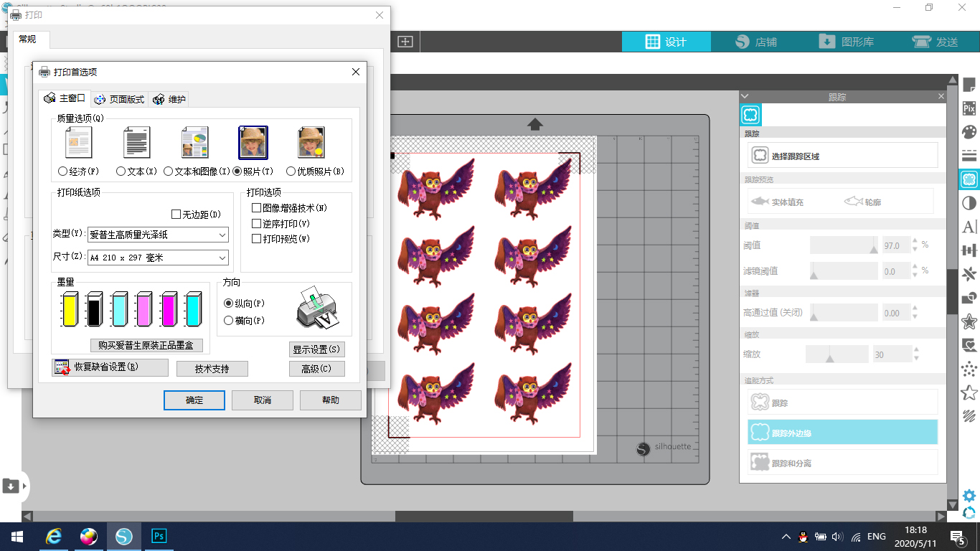This screenshot has height=551, width=980.
Task: Enable the 无边距(D) borderless checkbox
Action: (176, 214)
